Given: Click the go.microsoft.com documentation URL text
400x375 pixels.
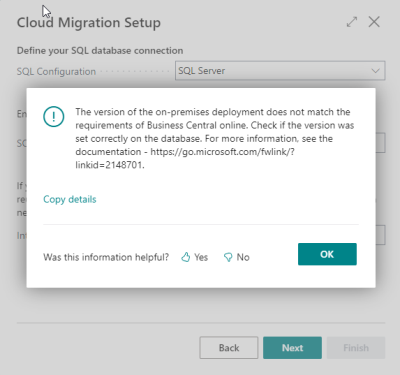Looking at the screenshot, I should click(185, 158).
